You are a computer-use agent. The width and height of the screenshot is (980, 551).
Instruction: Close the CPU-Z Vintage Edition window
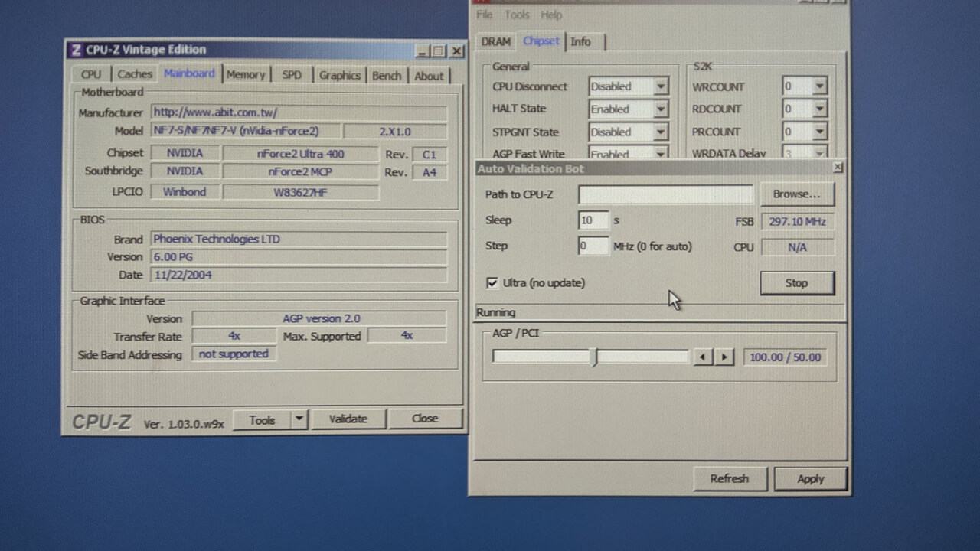(456, 51)
